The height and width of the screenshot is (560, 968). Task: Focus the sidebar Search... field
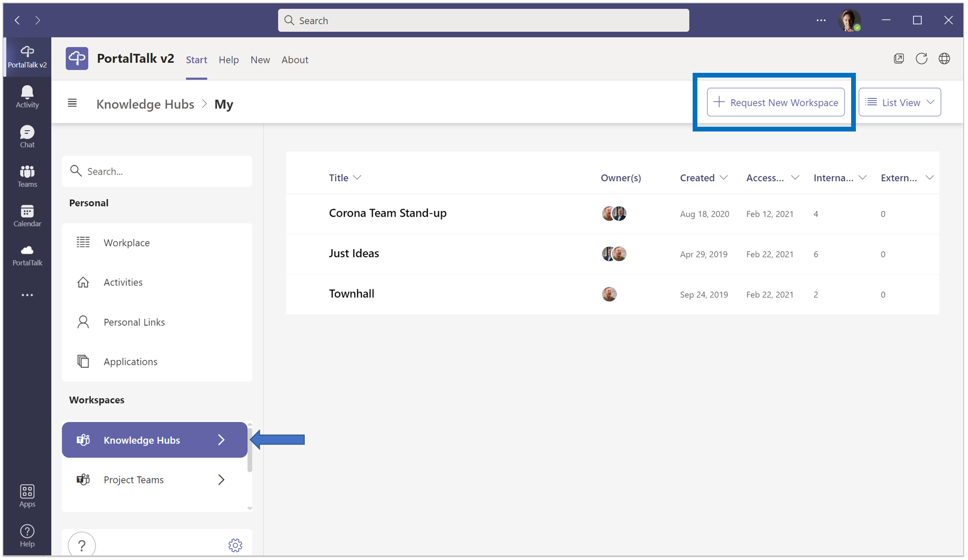[x=157, y=171]
